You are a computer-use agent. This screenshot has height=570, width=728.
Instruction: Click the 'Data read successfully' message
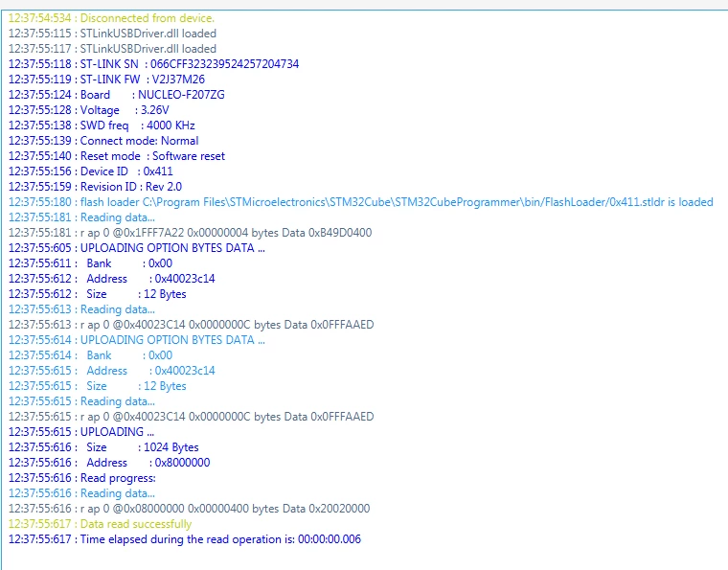(100, 524)
